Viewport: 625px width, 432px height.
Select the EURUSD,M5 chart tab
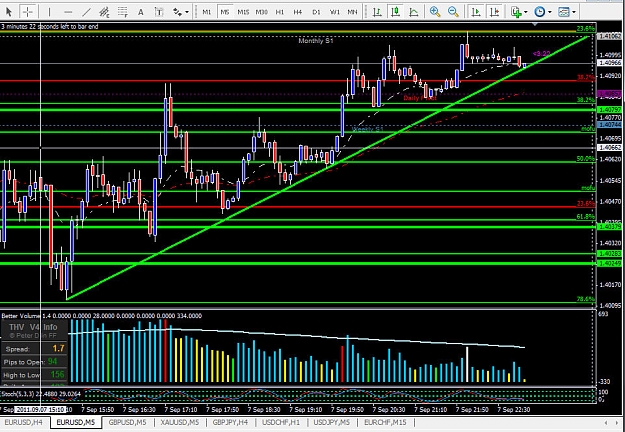[x=76, y=422]
